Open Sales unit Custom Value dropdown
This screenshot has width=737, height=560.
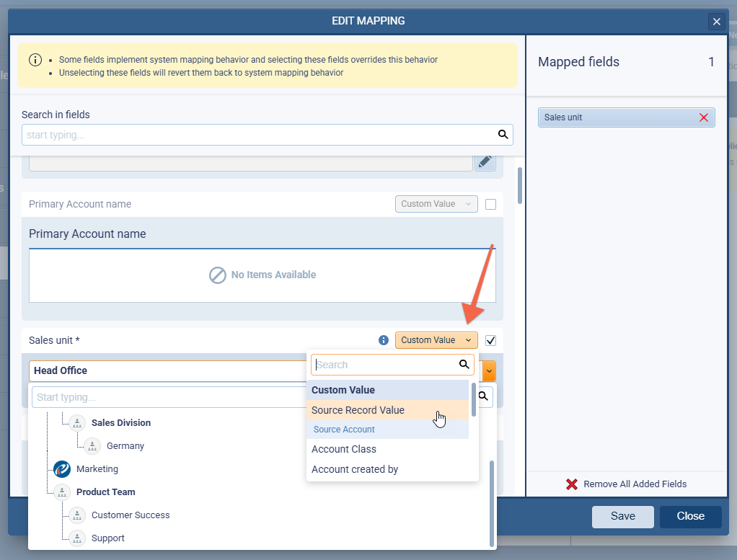[436, 340]
